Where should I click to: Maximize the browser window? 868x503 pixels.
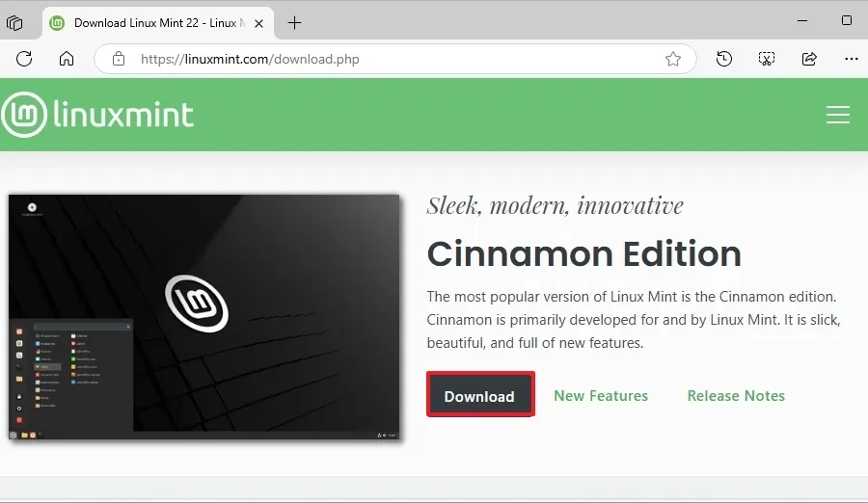point(847,20)
